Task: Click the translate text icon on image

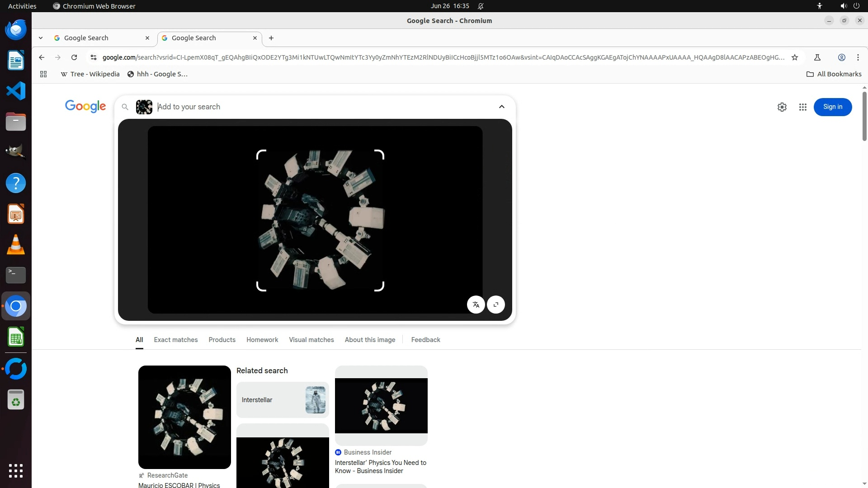Action: (476, 305)
